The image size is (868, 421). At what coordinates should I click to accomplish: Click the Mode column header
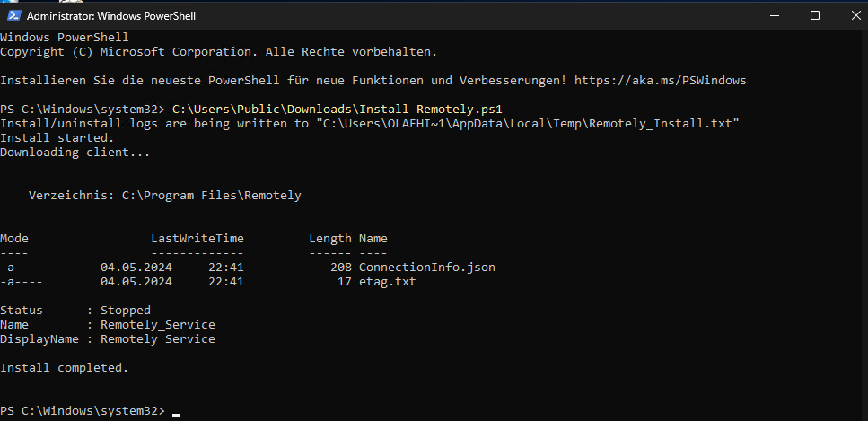point(14,239)
